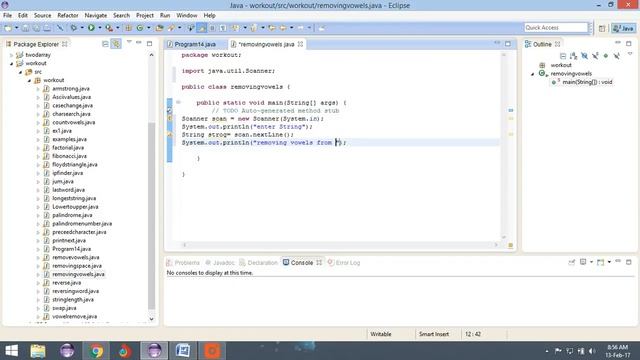Collapse removingvowels class in Outline
This screenshot has width=640, height=360.
click(x=533, y=74)
